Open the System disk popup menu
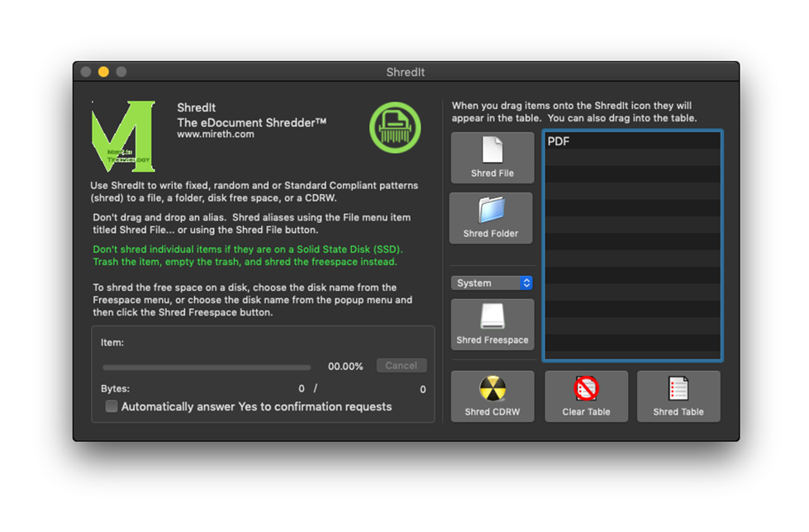 492,283
